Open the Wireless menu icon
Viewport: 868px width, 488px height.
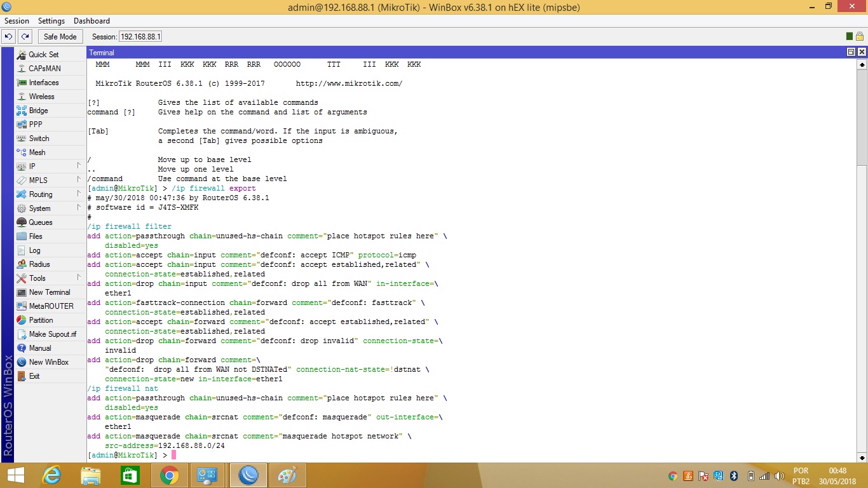tap(22, 97)
